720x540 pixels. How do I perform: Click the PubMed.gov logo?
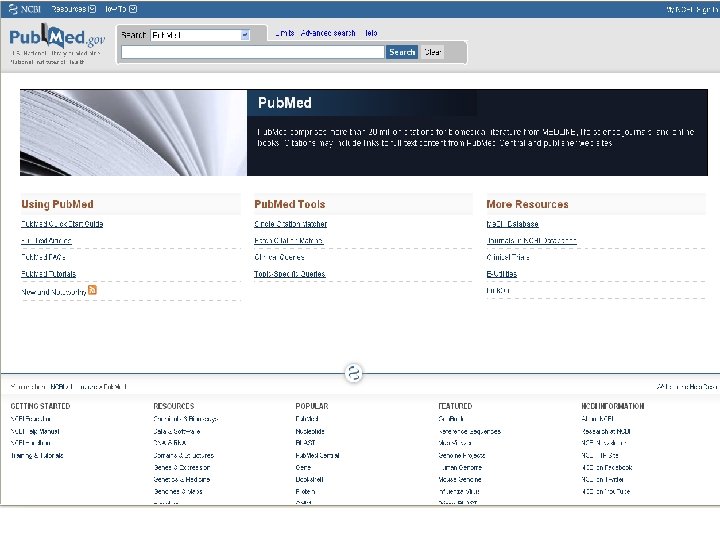tap(57, 37)
